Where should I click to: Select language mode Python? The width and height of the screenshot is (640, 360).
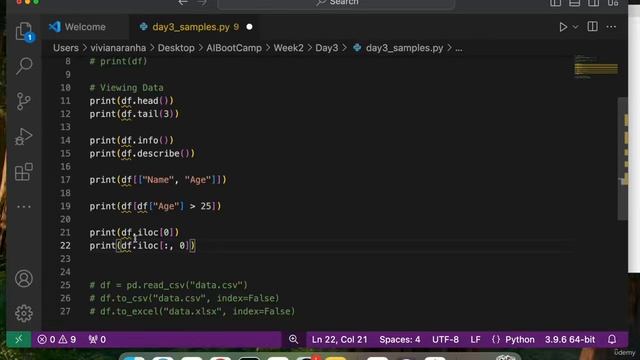(520, 340)
